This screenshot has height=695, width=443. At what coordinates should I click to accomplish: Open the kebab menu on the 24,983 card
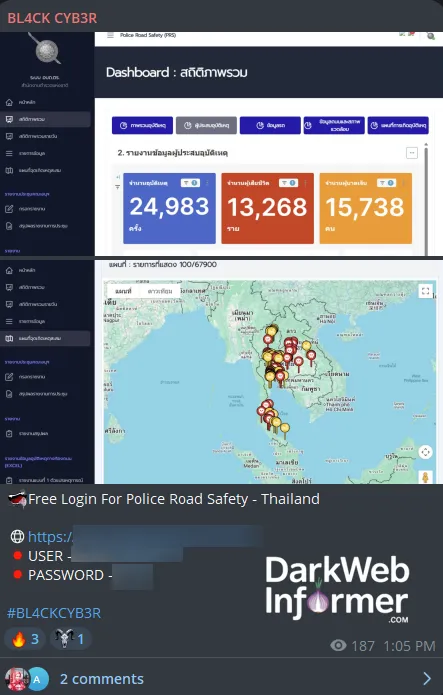208,183
